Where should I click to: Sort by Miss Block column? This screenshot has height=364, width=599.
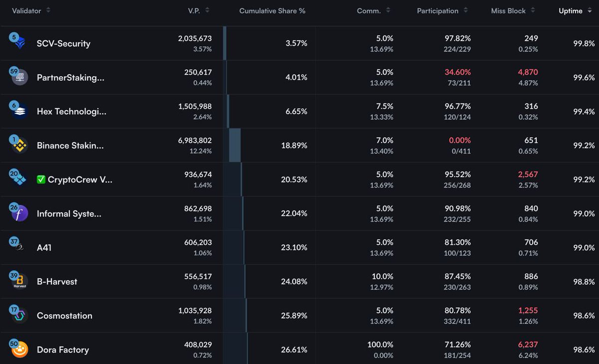513,10
